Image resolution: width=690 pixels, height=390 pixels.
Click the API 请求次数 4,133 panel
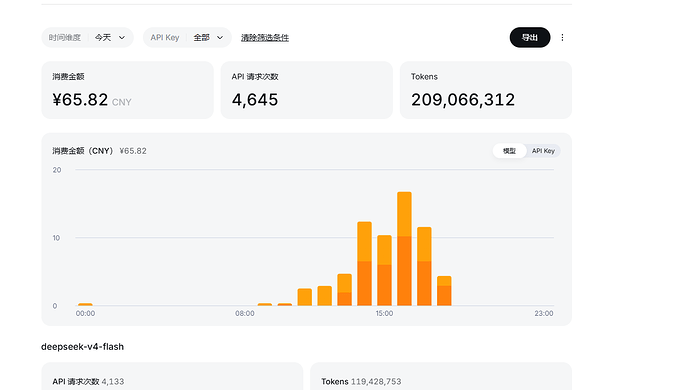click(172, 376)
